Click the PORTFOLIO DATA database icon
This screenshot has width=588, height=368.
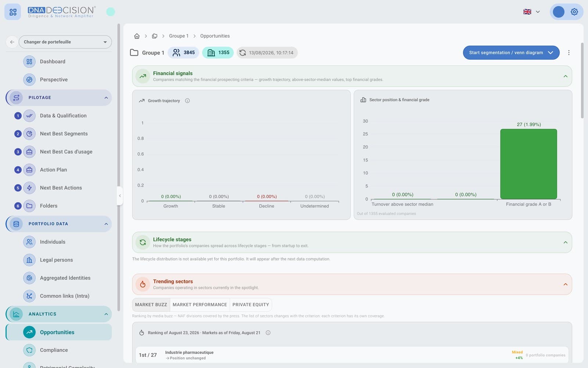point(16,224)
